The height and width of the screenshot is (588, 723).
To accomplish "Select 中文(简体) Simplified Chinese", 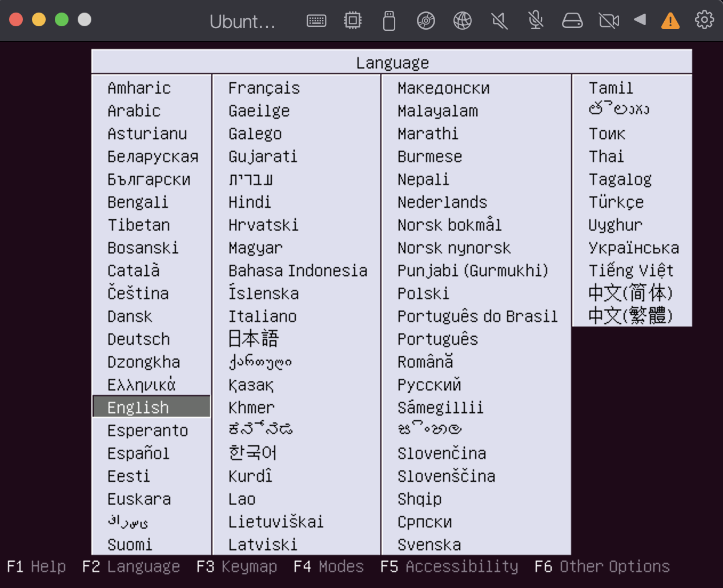I will coord(630,293).
